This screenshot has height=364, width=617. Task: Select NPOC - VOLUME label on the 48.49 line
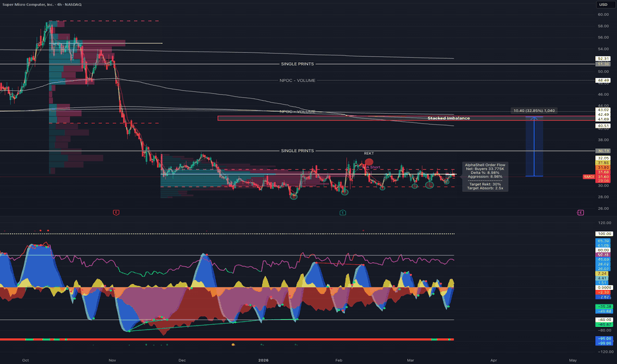tap(297, 80)
